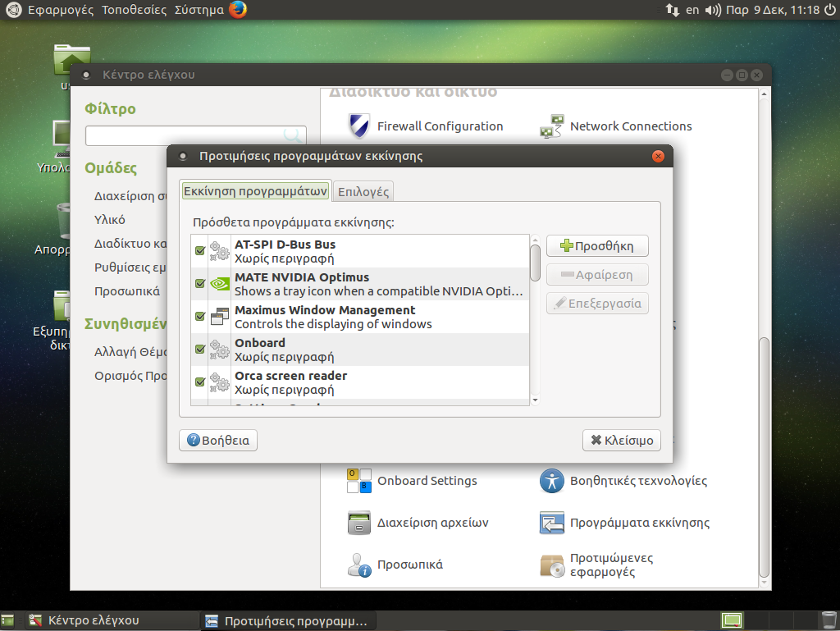Open the Βοηθητικές τεχνολογίες accessibility icon

point(551,481)
